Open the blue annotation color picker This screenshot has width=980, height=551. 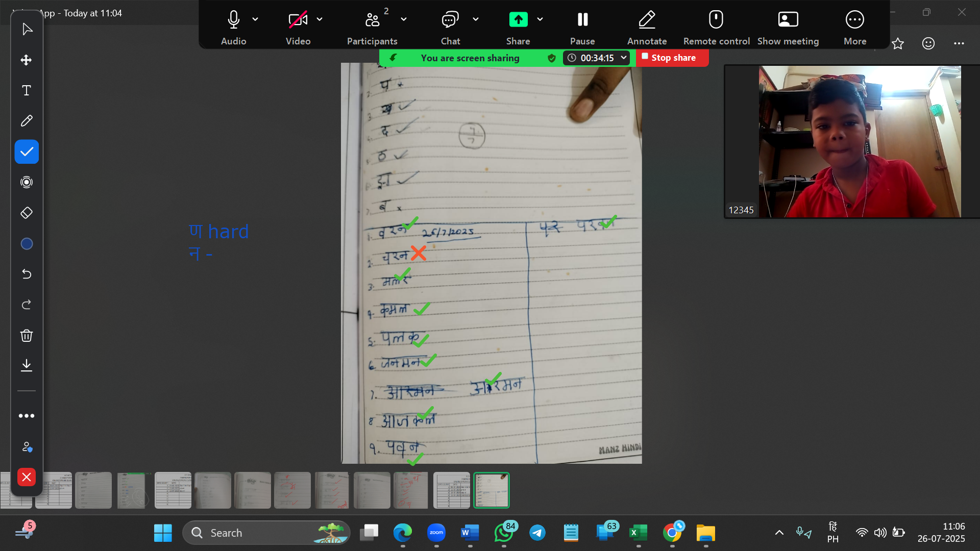27,244
